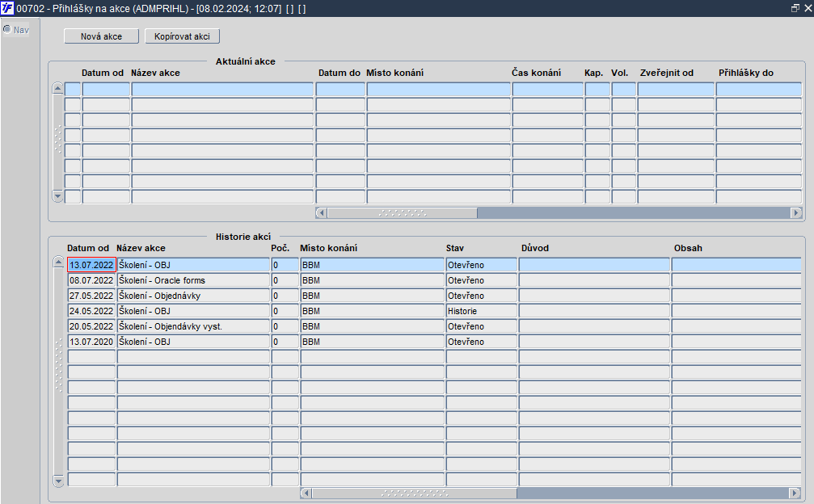Click Historie akcí horizontal scrollbar thumb
Viewport: 814px width, 504px height.
coord(414,493)
